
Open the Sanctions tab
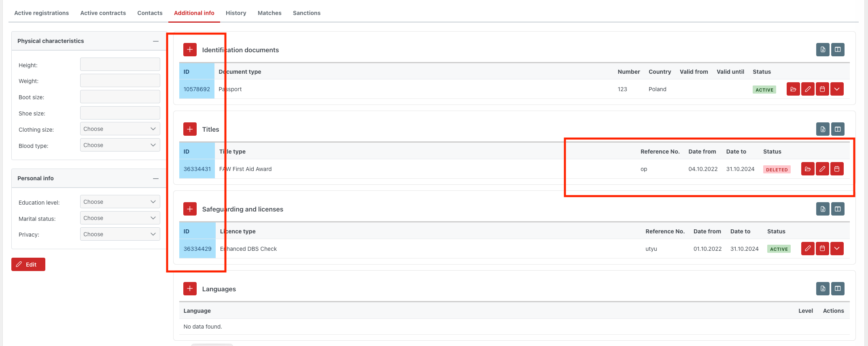[306, 13]
